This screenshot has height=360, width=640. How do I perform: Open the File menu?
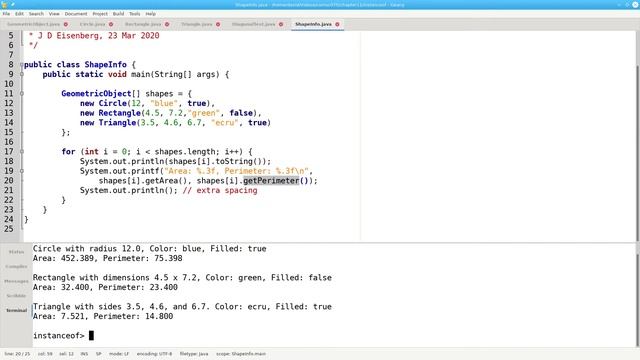click(7, 14)
